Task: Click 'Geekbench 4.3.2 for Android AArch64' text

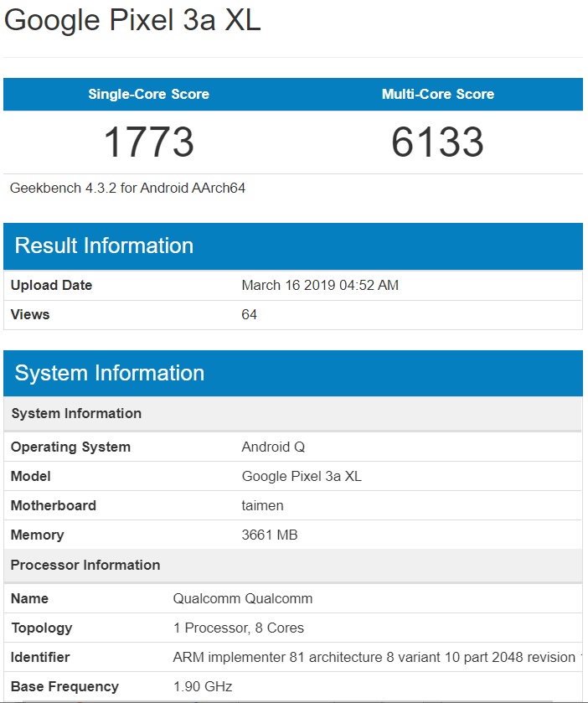Action: pos(127,188)
